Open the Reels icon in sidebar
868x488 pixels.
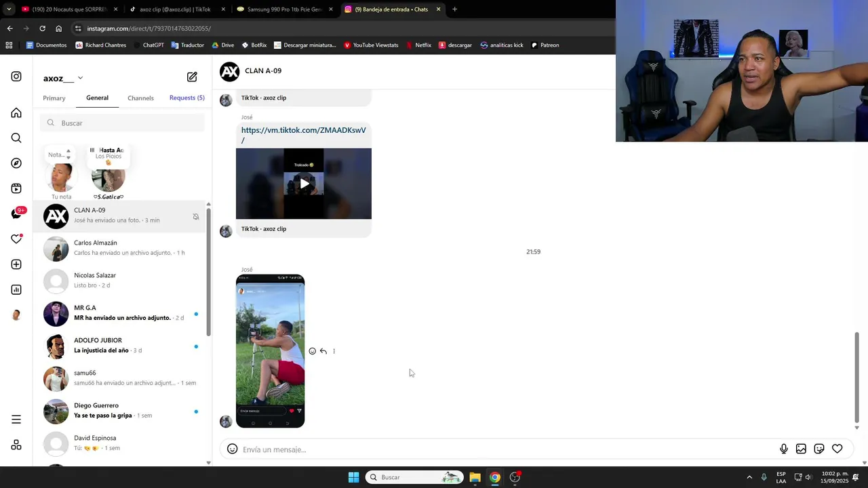[x=16, y=188]
